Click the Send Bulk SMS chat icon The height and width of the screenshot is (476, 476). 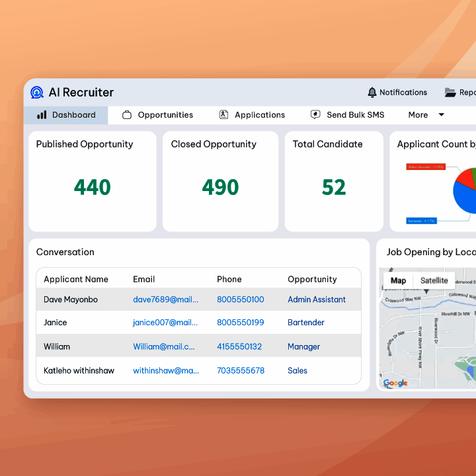click(315, 115)
